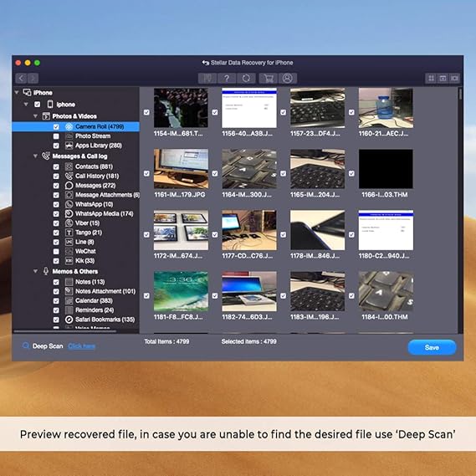Collapse the Photos & Videos section
Screen dimensions: 476x476
35,116
